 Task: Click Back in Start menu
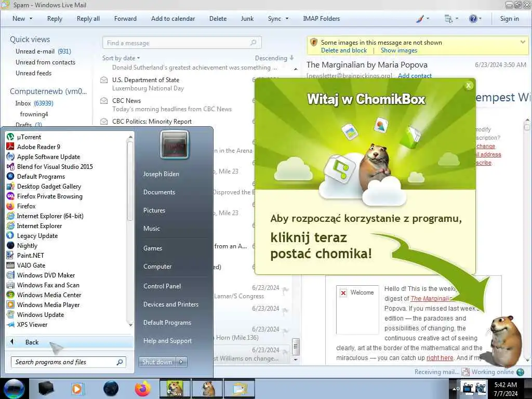(x=70, y=342)
